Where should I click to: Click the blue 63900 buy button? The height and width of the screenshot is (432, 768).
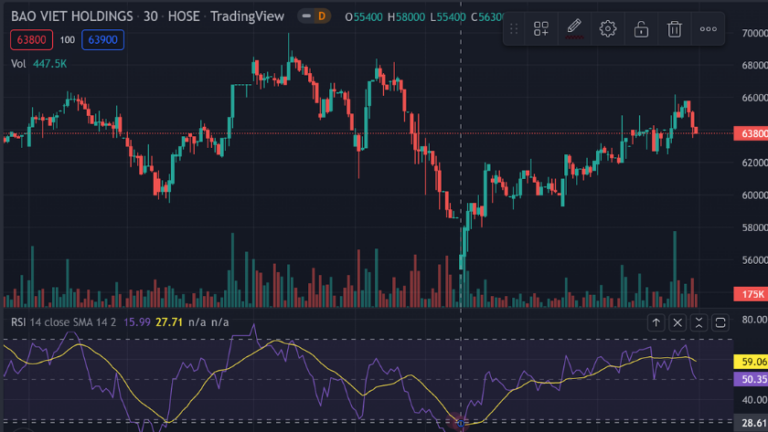(x=103, y=40)
